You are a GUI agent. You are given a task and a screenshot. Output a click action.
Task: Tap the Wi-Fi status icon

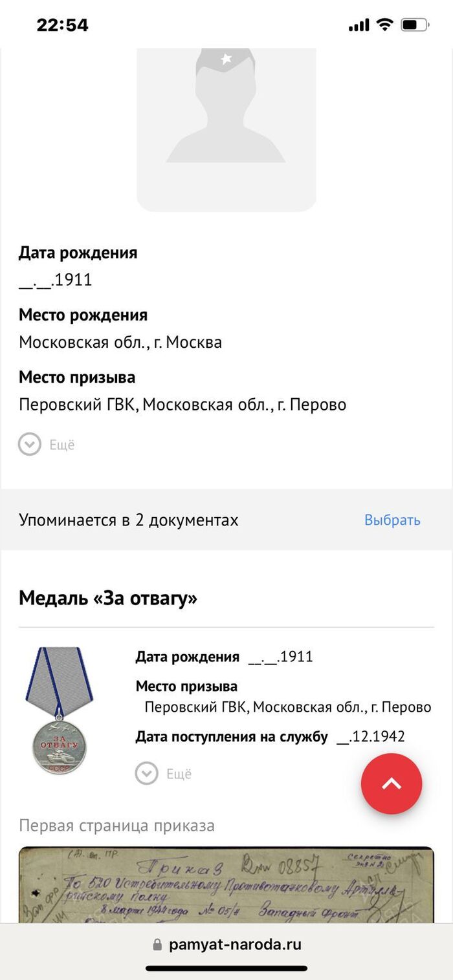tap(385, 25)
